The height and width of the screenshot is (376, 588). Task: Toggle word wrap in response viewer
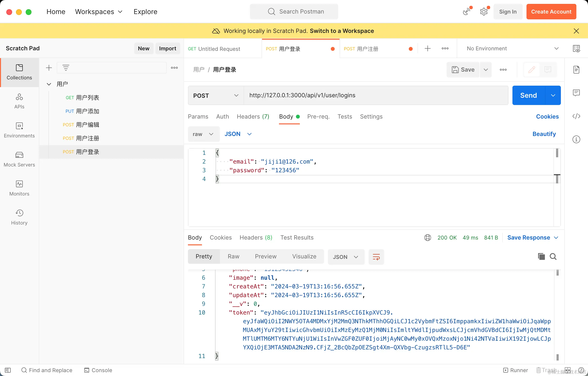tap(376, 257)
